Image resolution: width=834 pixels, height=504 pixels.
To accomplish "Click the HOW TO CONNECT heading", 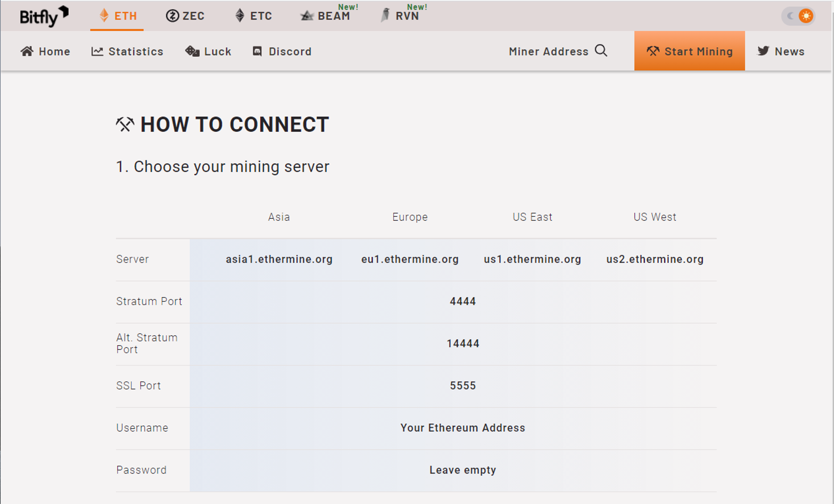I will 235,124.
